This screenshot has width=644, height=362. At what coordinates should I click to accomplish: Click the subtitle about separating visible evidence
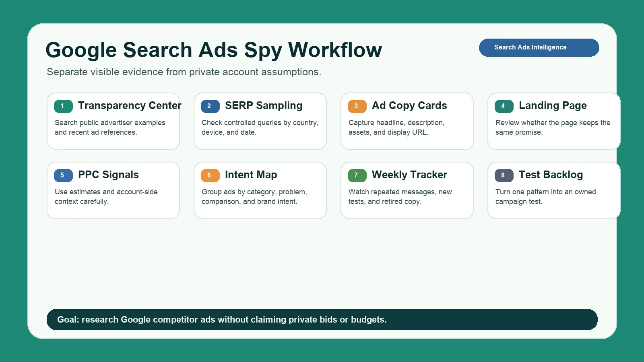pyautogui.click(x=184, y=72)
